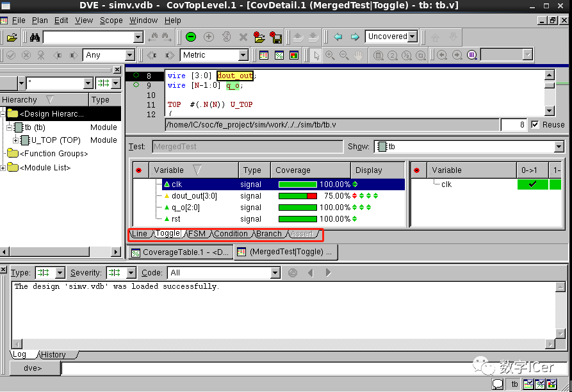
Task: Toggle the Reuse checkbox
Action: [x=537, y=125]
